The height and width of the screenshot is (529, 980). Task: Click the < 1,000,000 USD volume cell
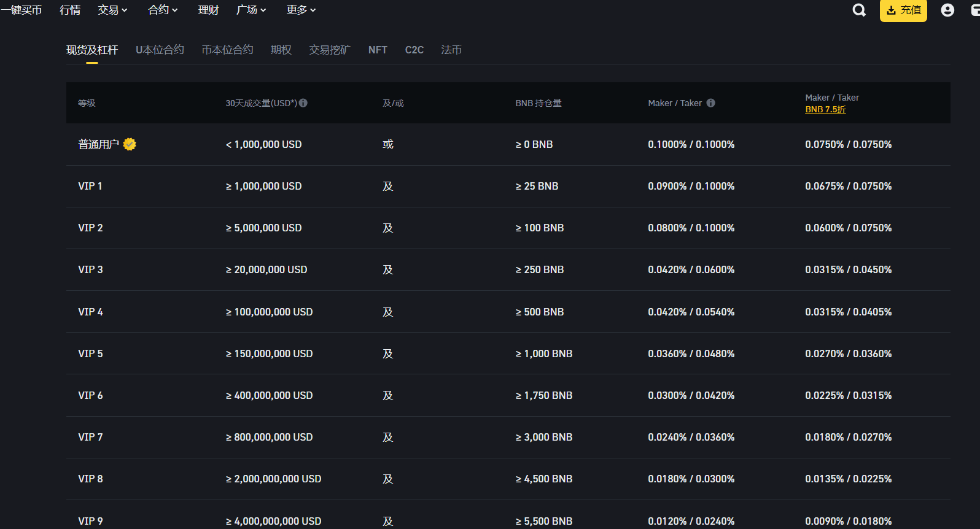coord(263,144)
